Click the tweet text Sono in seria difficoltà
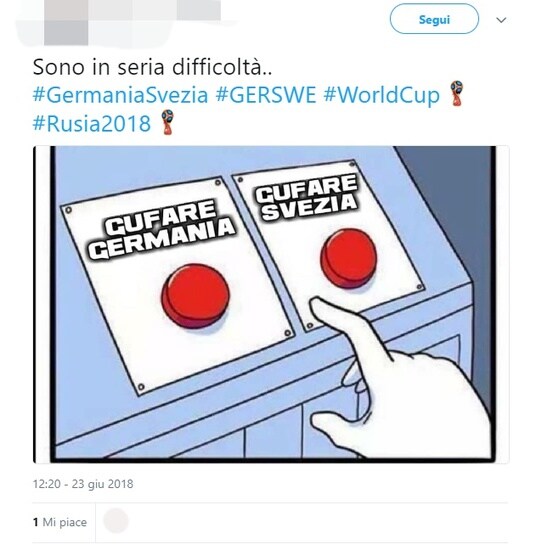536x550 pixels. pyautogui.click(x=152, y=67)
